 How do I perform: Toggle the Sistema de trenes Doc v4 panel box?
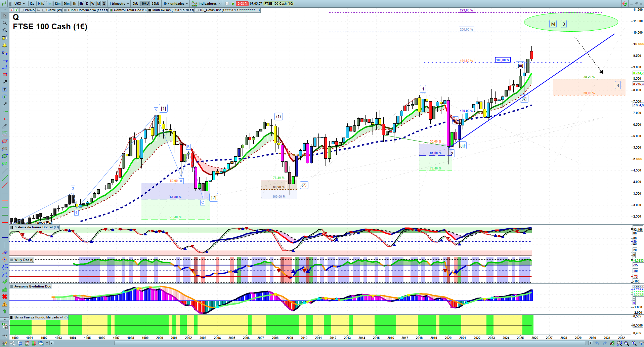pyautogui.click(x=12, y=227)
